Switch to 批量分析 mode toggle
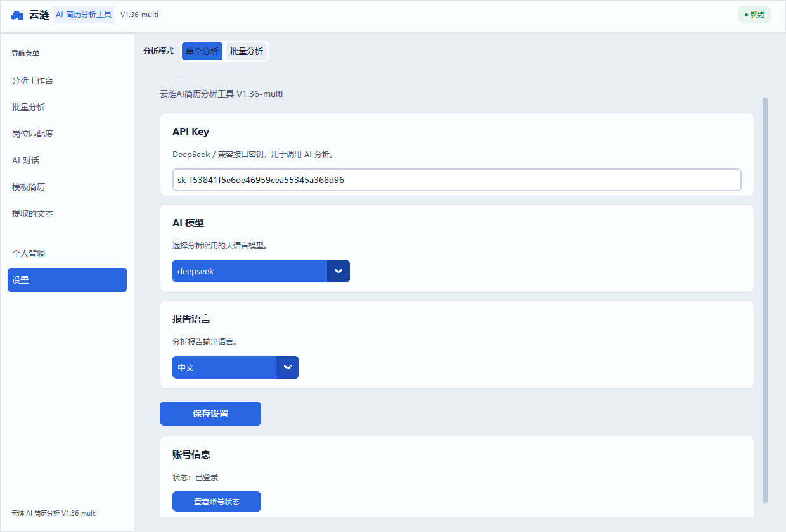The height and width of the screenshot is (532, 786). [247, 51]
